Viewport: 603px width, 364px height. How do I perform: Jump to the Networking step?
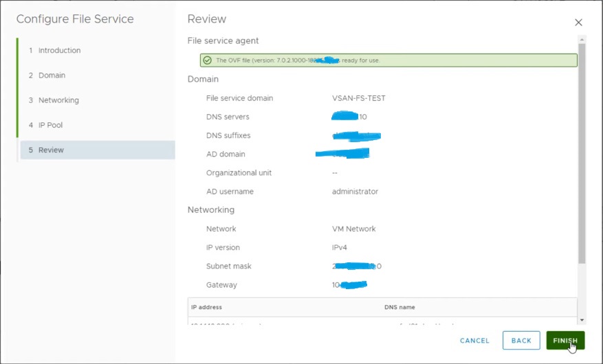(58, 100)
